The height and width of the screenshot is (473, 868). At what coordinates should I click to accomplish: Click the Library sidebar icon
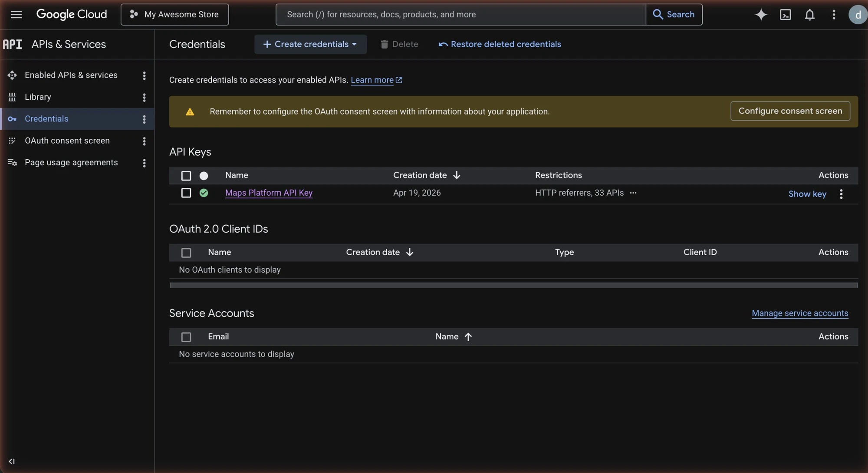(x=12, y=97)
